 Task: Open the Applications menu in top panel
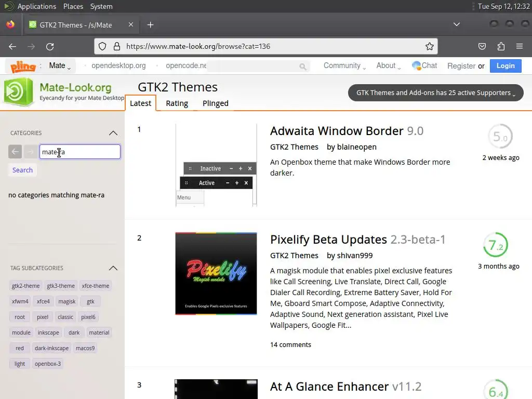tap(37, 6)
